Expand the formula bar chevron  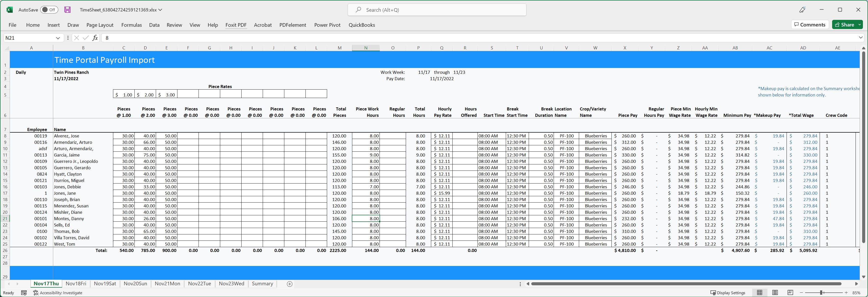click(x=861, y=38)
